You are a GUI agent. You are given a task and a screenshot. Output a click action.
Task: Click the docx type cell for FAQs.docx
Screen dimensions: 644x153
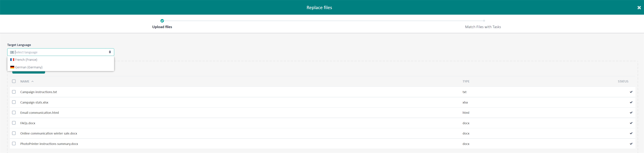pyautogui.click(x=466, y=123)
